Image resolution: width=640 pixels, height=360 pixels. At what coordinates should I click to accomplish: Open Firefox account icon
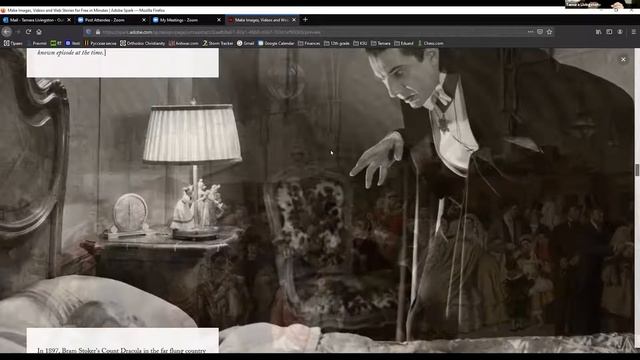(620, 32)
